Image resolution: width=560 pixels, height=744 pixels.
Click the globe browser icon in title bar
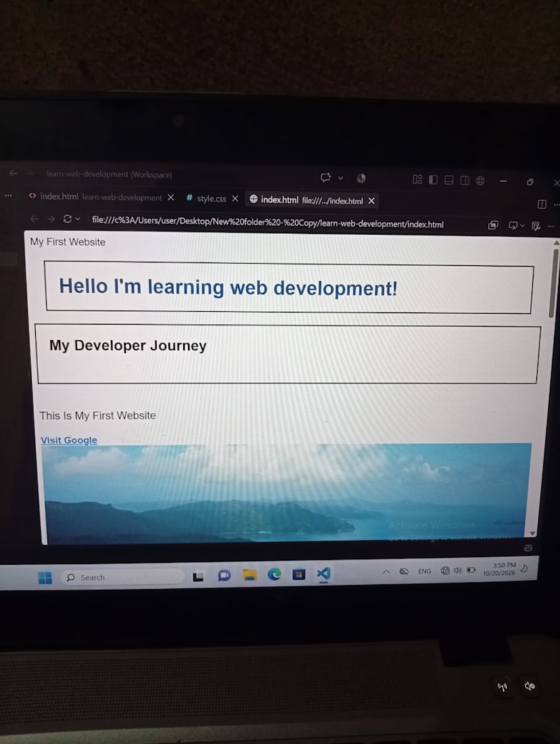pyautogui.click(x=480, y=181)
